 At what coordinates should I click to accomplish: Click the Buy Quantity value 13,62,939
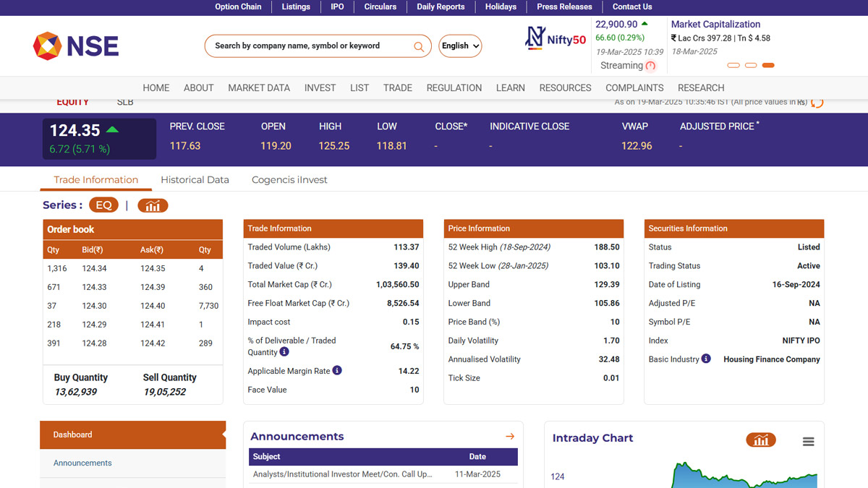[76, 392]
